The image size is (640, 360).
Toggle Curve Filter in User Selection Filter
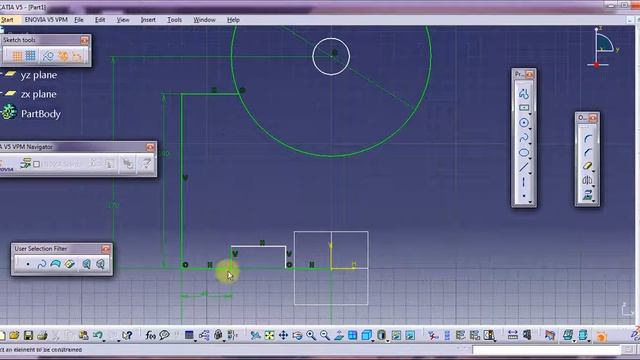click(42, 264)
